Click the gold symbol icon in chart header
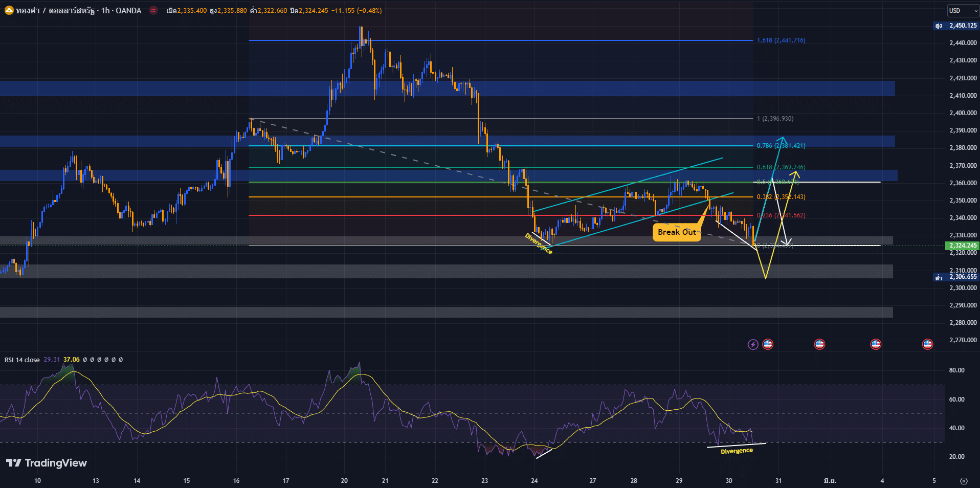 pos(9,10)
